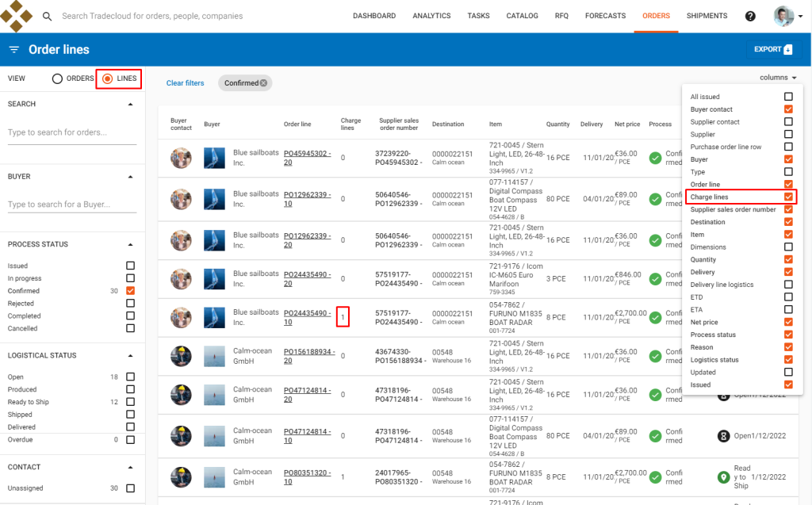Click the export download icon
This screenshot has height=505, width=812.
pyautogui.click(x=788, y=49)
